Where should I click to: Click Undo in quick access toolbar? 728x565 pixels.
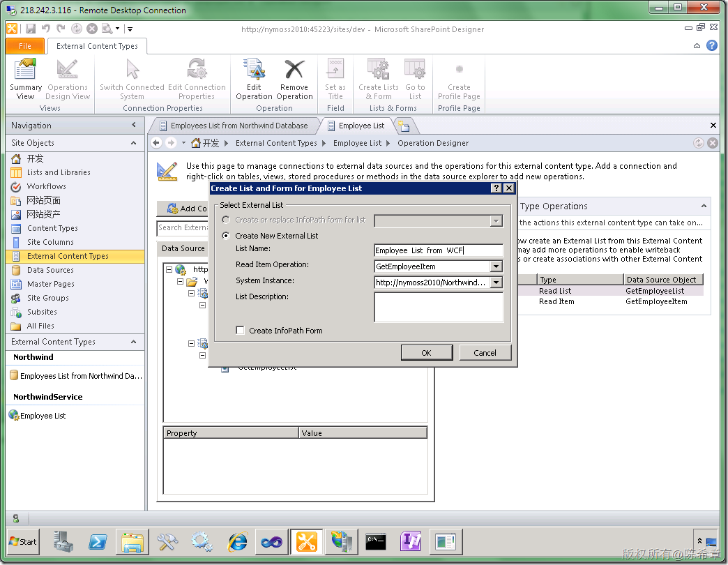[x=45, y=29]
